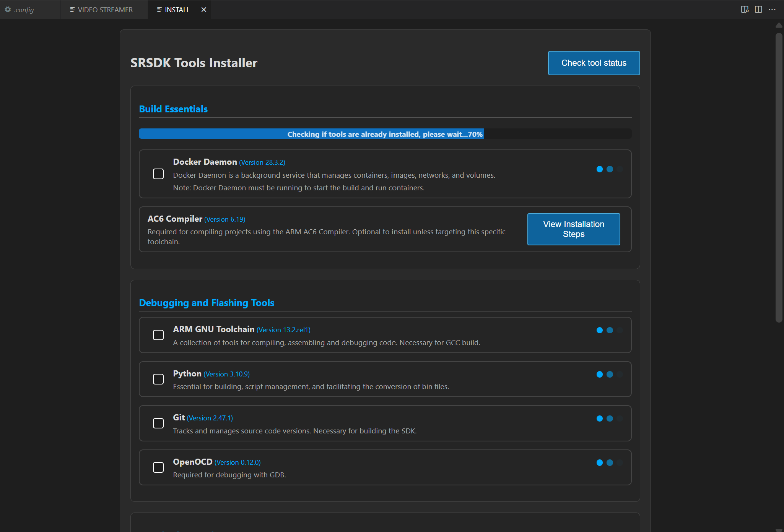This screenshot has height=532, width=784.
Task: Select the Git checkbox
Action: tap(158, 423)
